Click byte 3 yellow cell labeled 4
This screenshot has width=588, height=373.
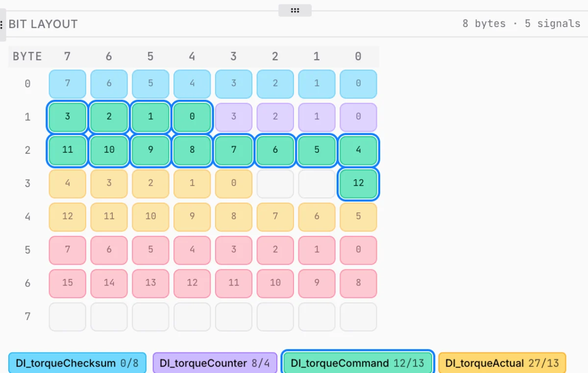[x=68, y=183]
